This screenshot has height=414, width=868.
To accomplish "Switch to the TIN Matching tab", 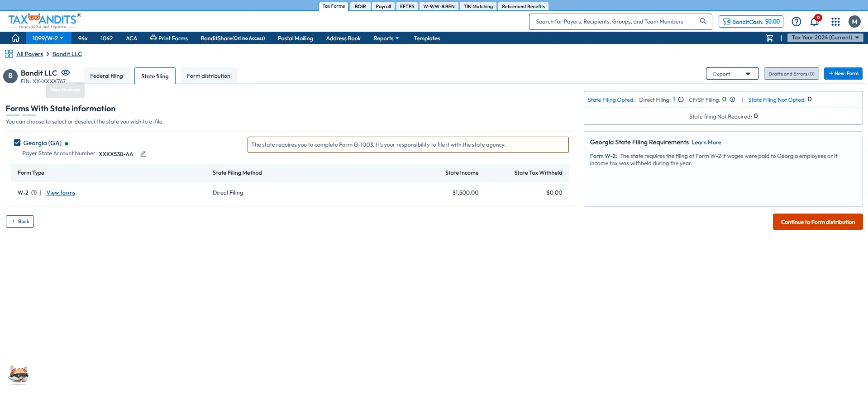I will (x=478, y=6).
